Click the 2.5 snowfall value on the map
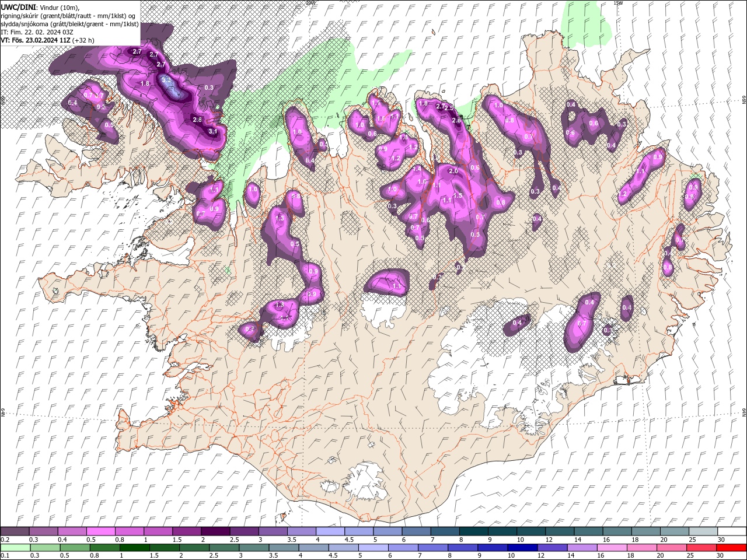 [x=449, y=108]
